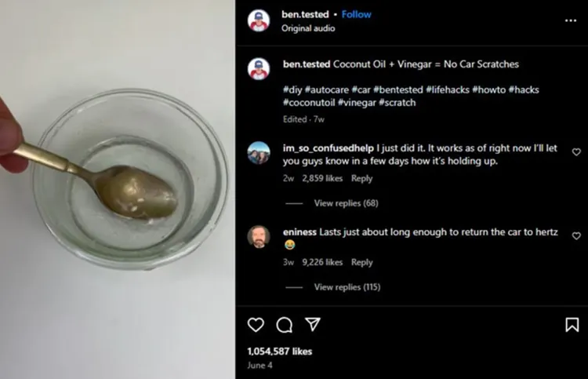Follow the ben.tested account
The height and width of the screenshot is (379, 588).
pyautogui.click(x=357, y=14)
